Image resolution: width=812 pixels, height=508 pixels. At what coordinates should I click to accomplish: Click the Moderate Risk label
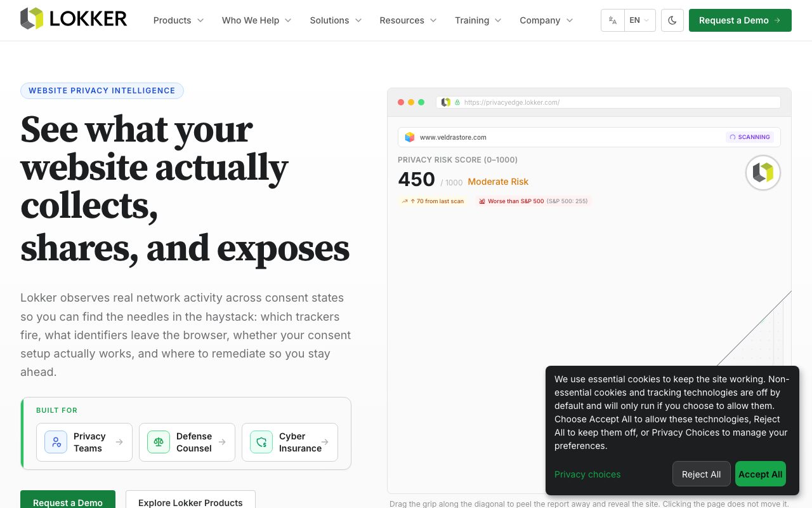[x=498, y=182]
